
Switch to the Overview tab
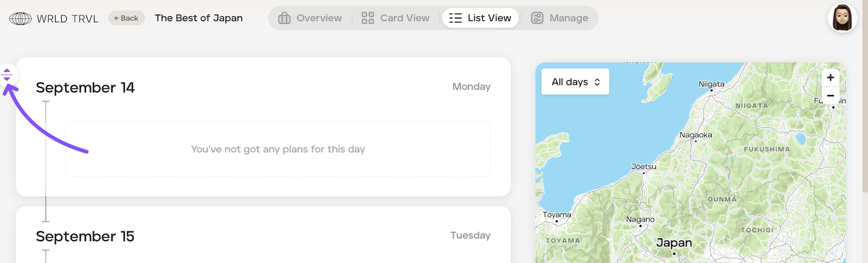coord(310,18)
